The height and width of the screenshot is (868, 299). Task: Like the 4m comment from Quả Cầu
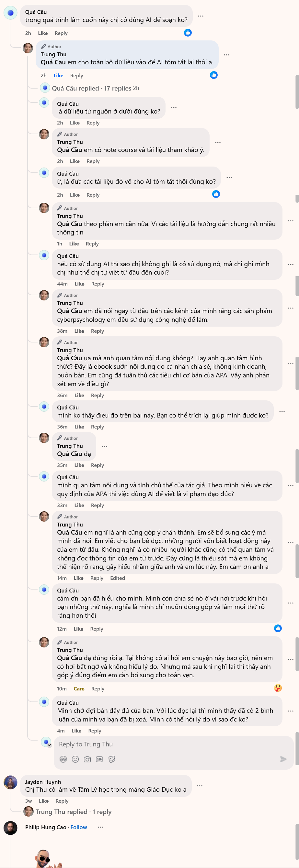(76, 731)
